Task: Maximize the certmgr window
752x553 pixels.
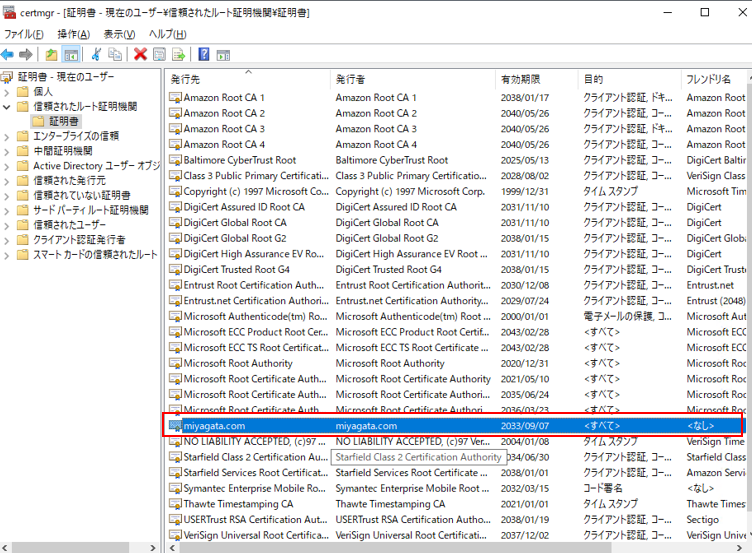Action: coord(705,12)
